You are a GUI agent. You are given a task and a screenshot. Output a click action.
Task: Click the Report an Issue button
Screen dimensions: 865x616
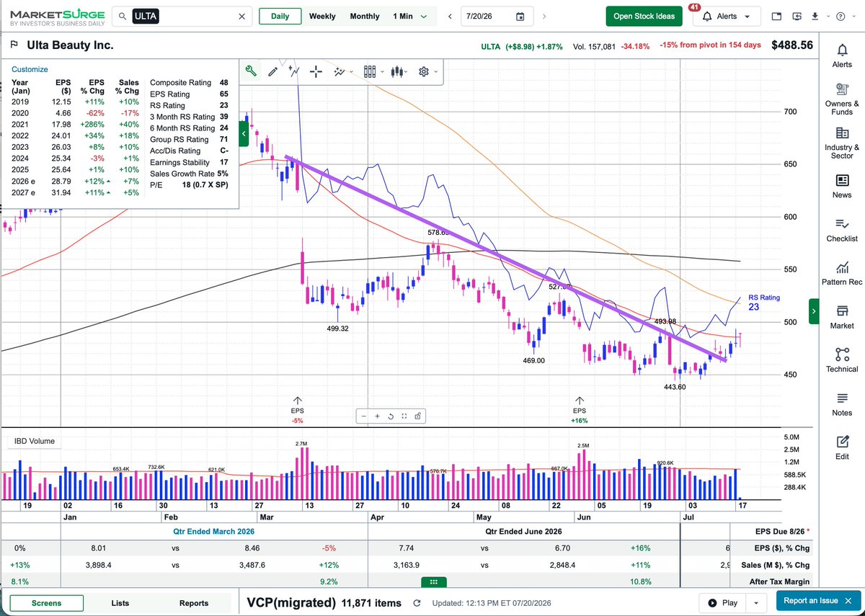(817, 601)
